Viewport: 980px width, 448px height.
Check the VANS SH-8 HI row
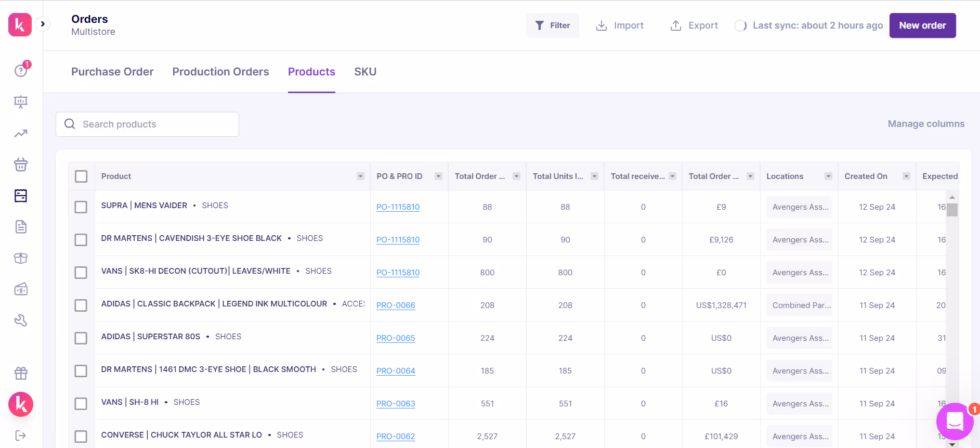click(81, 404)
